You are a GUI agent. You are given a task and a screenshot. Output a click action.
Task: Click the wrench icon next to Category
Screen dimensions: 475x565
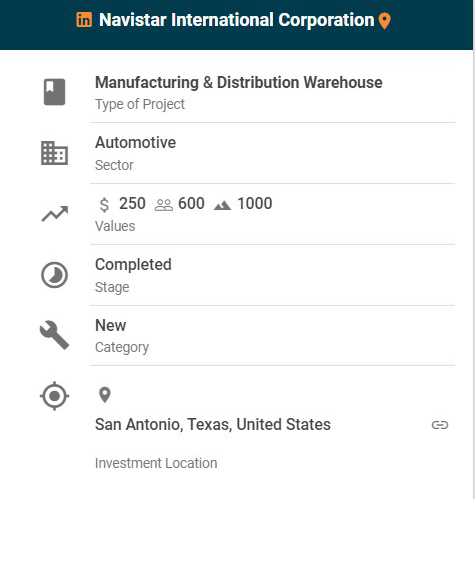pos(54,335)
